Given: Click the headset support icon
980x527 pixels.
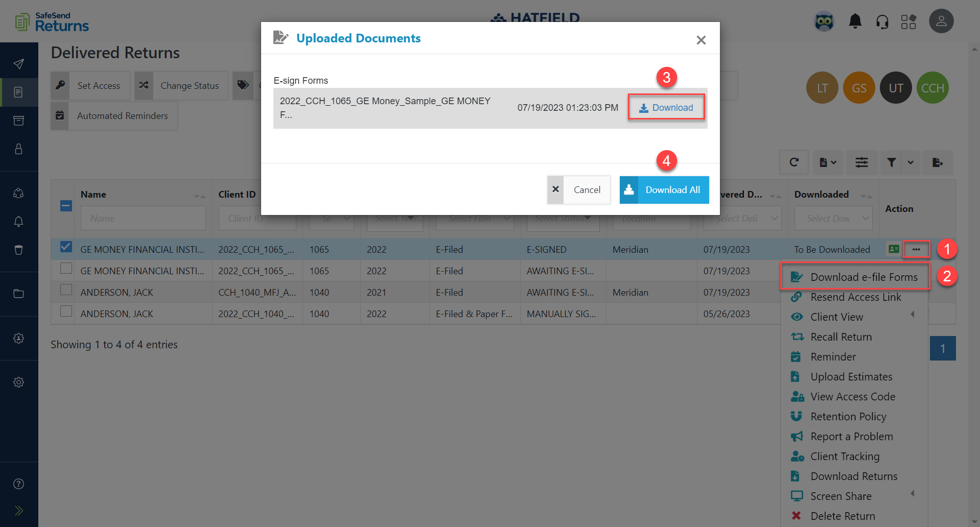Looking at the screenshot, I should [882, 21].
